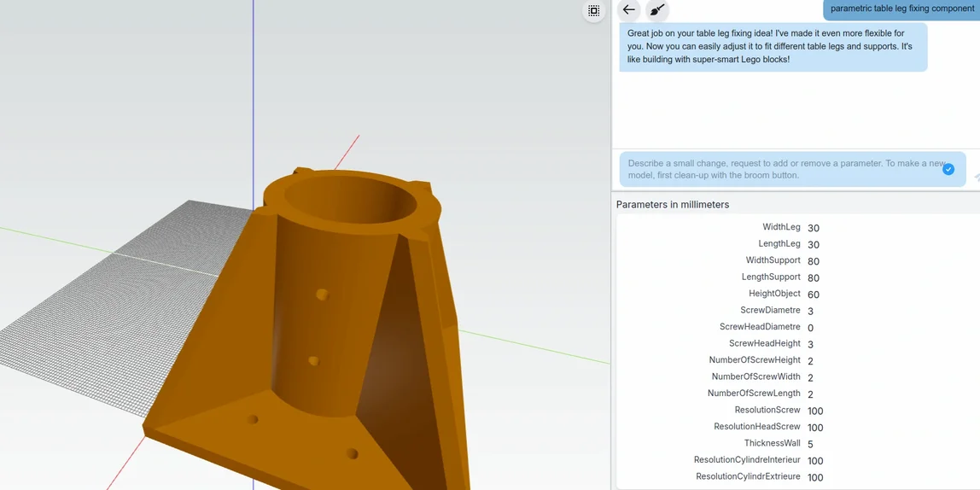Click the blue checkmark badge in prompt box
Viewport: 980px width, 490px height.
click(x=948, y=169)
